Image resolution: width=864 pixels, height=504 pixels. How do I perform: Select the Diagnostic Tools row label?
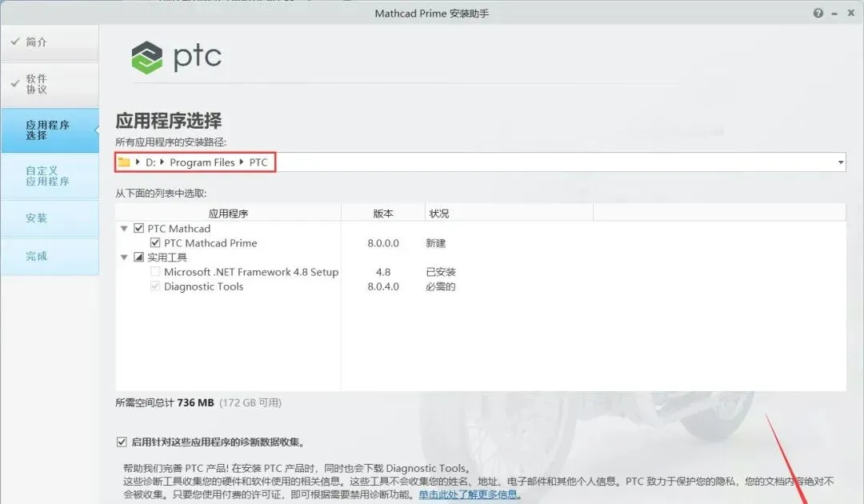point(203,286)
